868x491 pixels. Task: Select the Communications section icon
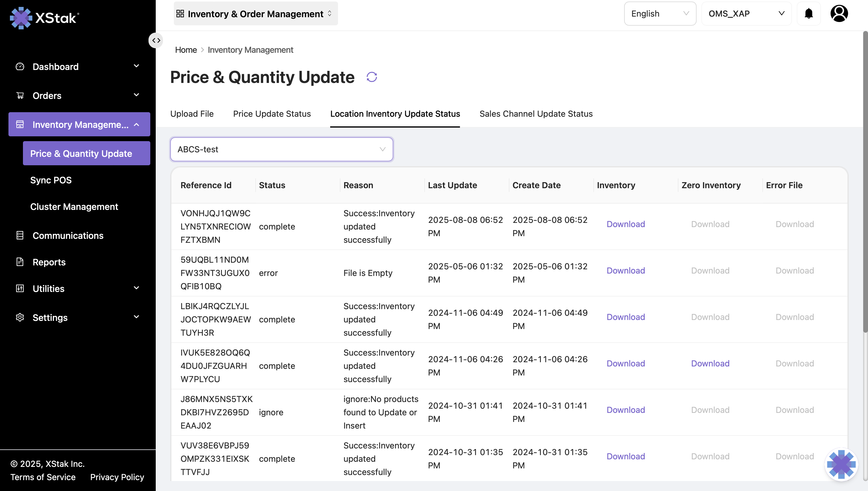[x=20, y=235]
